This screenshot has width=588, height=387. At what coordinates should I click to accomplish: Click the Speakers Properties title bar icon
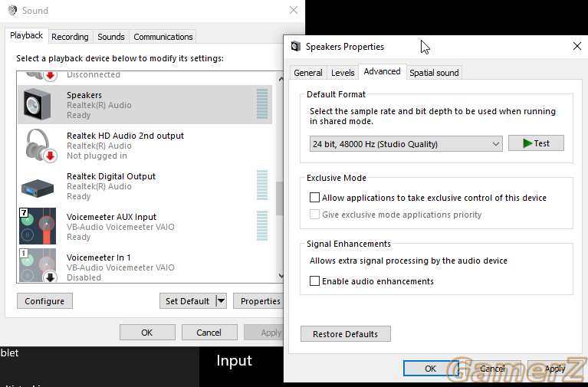tap(296, 47)
